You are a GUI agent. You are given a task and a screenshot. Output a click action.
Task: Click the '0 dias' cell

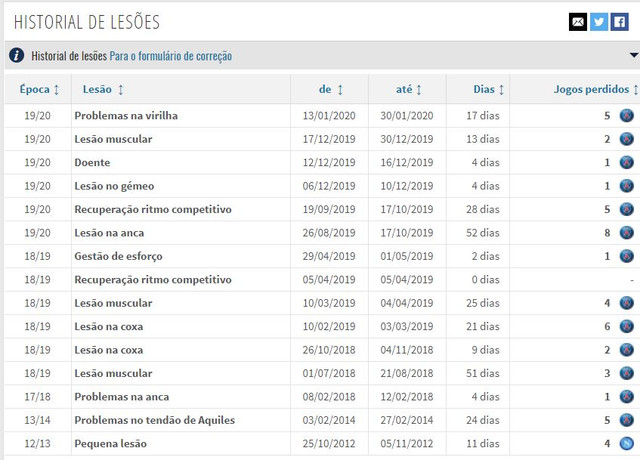[x=486, y=280]
